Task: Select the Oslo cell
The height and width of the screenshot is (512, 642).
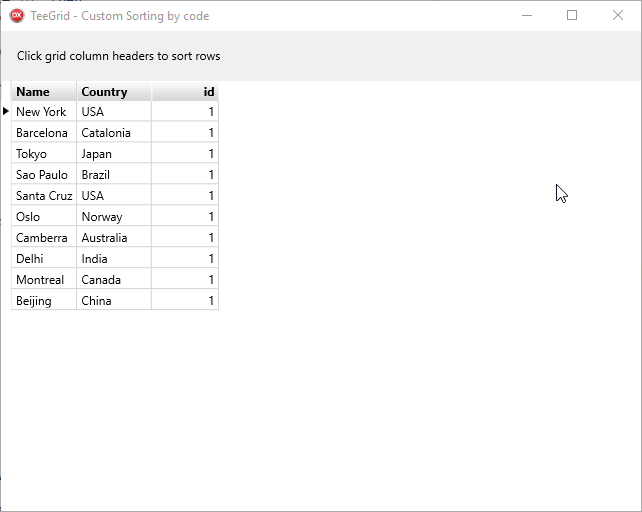Action: (44, 216)
